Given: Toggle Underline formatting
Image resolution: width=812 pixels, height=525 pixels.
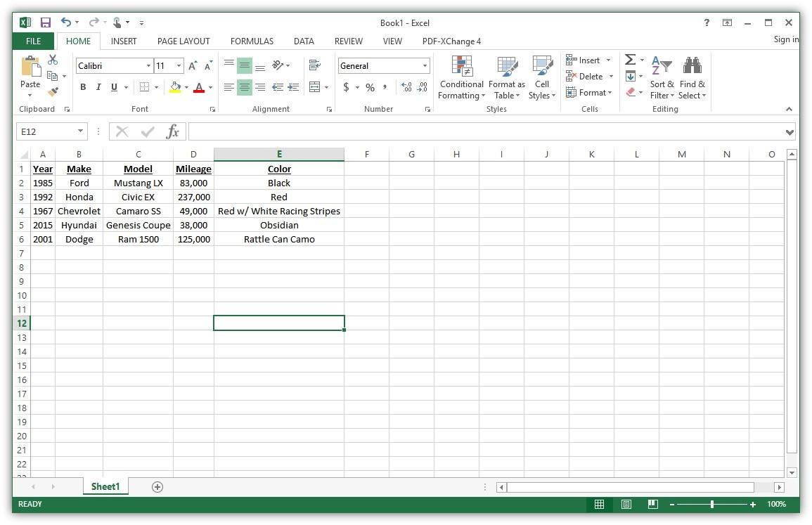Looking at the screenshot, I should 114,87.
